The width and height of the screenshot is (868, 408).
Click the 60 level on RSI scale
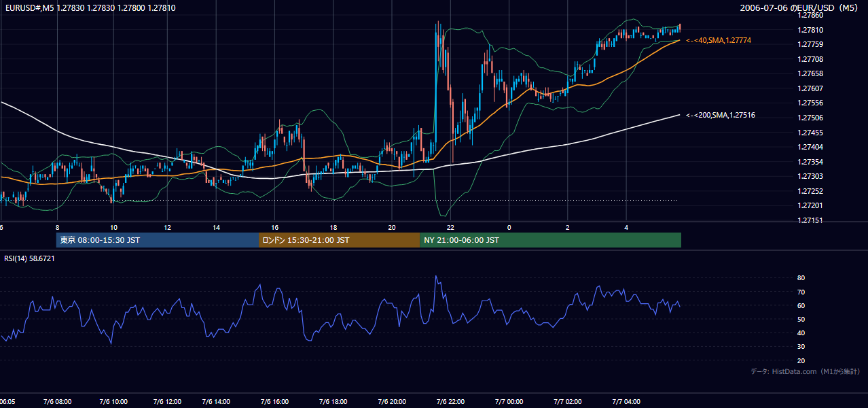[801, 305]
